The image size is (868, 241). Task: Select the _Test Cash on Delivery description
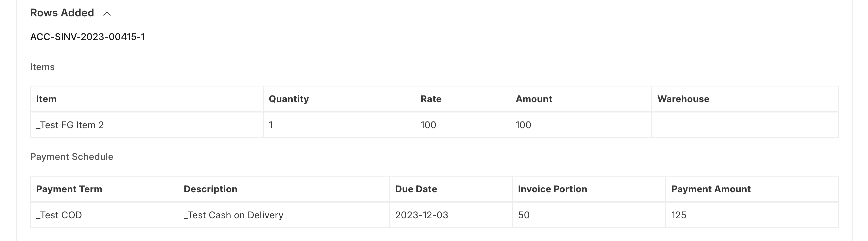[x=233, y=215]
